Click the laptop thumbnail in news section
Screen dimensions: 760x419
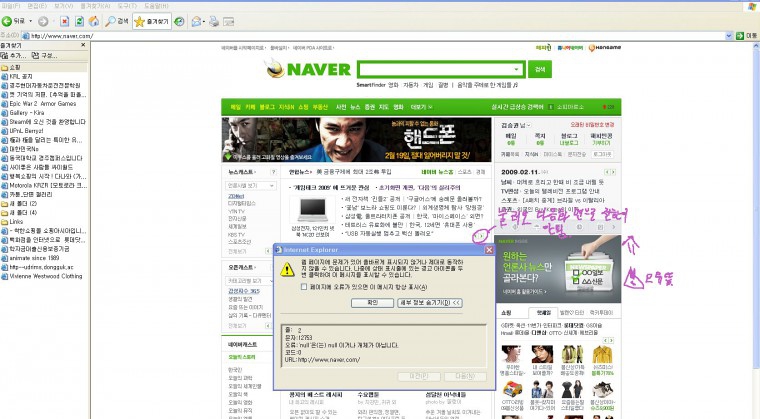(313, 210)
